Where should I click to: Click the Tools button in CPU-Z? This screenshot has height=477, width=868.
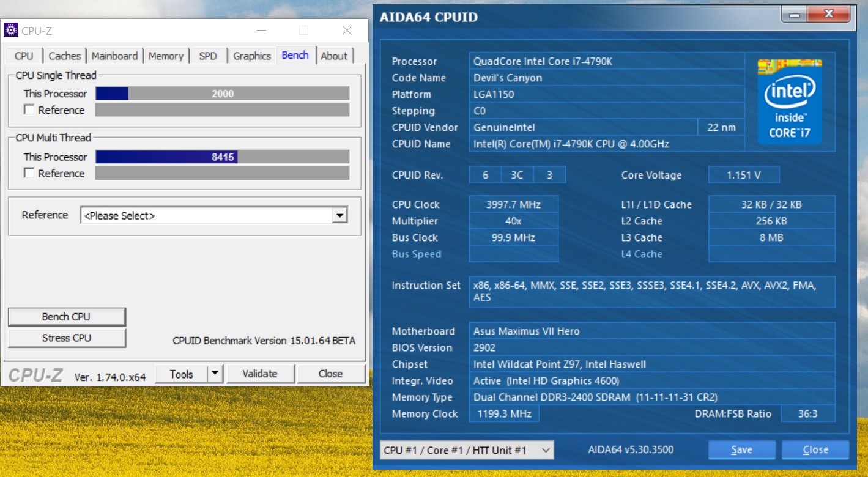[182, 374]
